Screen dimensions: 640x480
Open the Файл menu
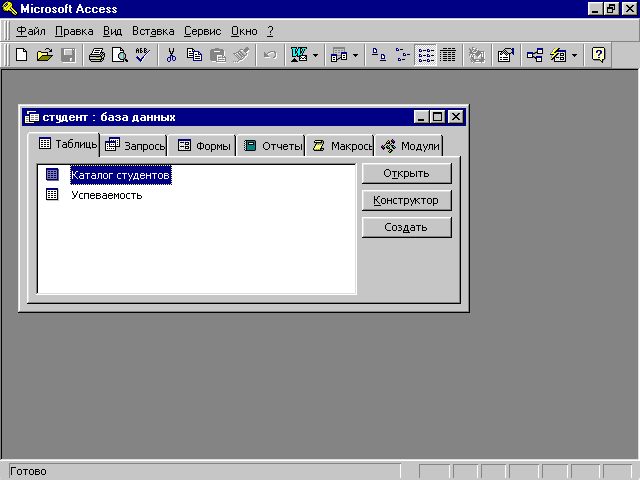click(31, 31)
